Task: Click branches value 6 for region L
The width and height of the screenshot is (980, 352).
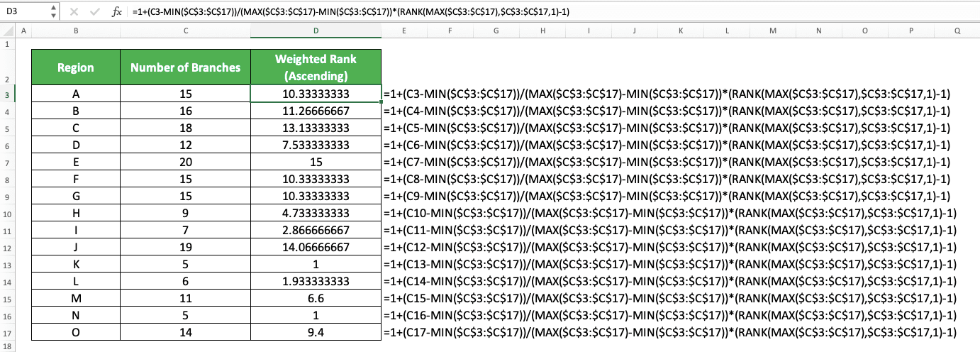Action: tap(185, 281)
